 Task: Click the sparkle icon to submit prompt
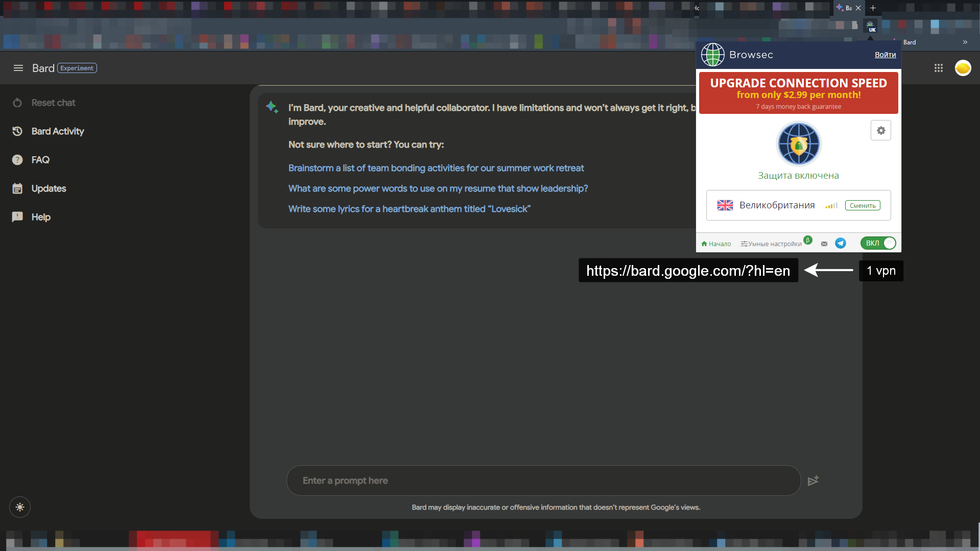coord(814,481)
